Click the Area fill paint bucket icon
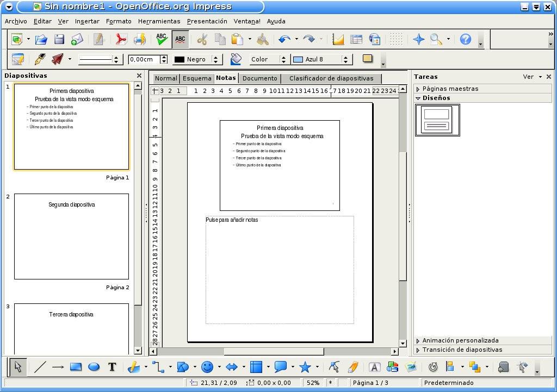 tap(236, 59)
